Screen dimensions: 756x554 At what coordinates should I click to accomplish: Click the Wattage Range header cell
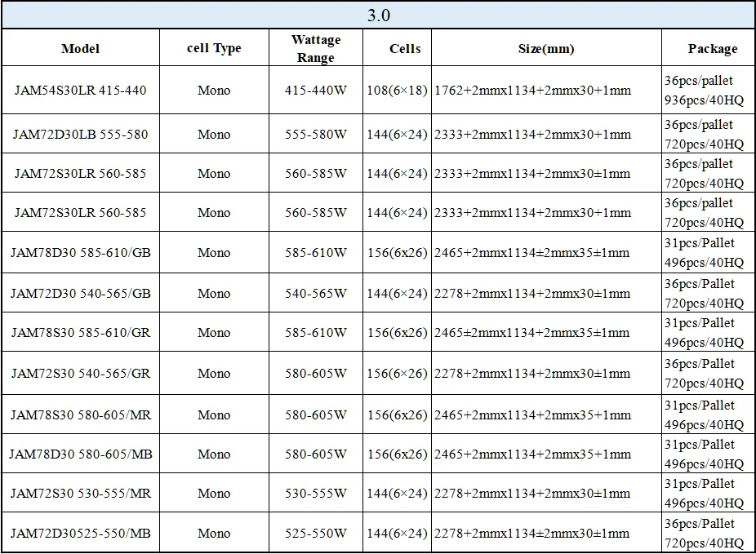[316, 47]
